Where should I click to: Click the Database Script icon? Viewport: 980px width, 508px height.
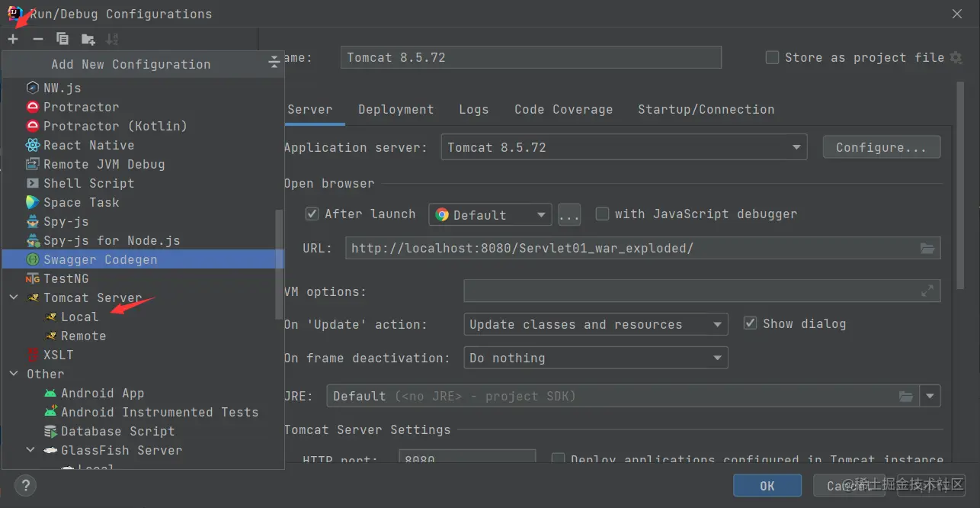[50, 431]
